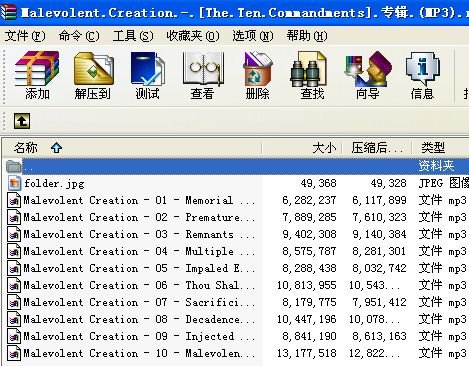This screenshot has width=469, height=366.
Task: Select 'Malevolent Creation - 10 - Malevolen' file
Action: coord(139,353)
